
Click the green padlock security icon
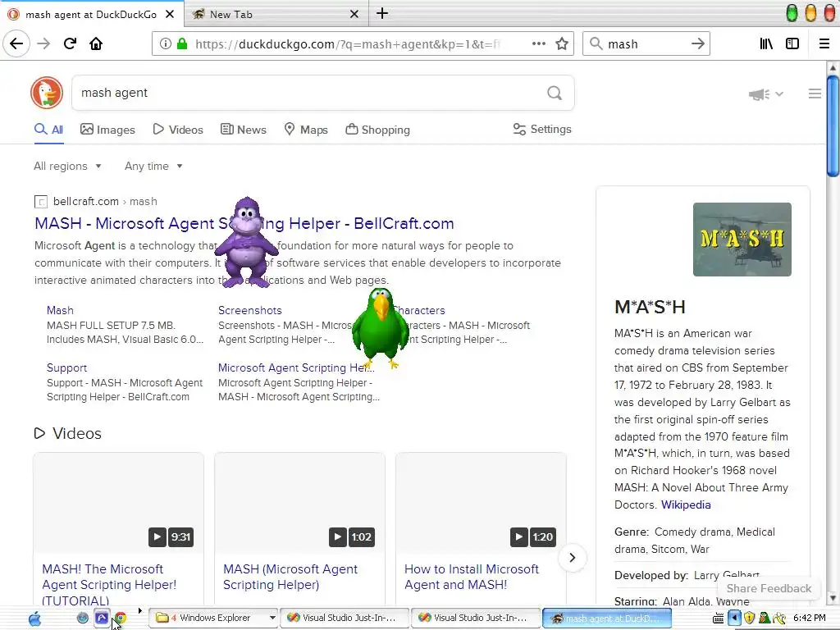click(x=182, y=43)
